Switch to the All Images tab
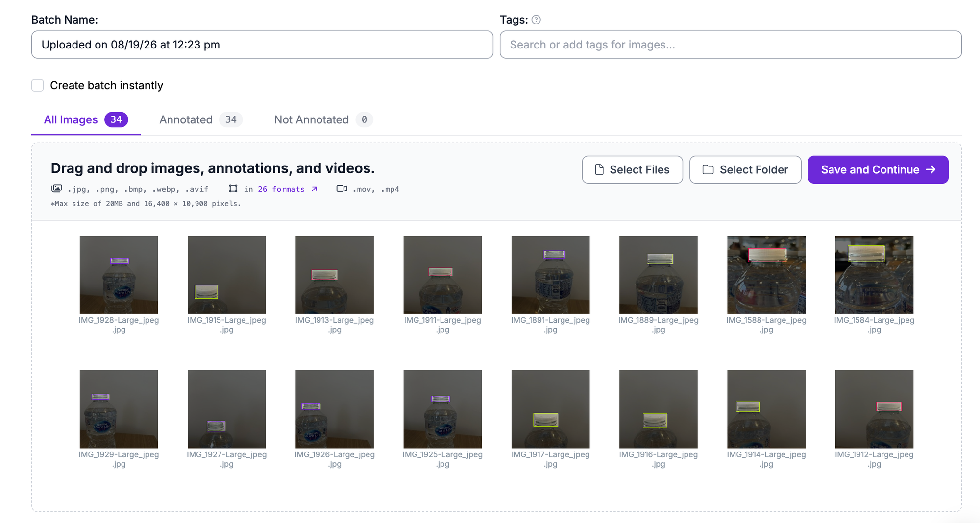 pos(86,119)
